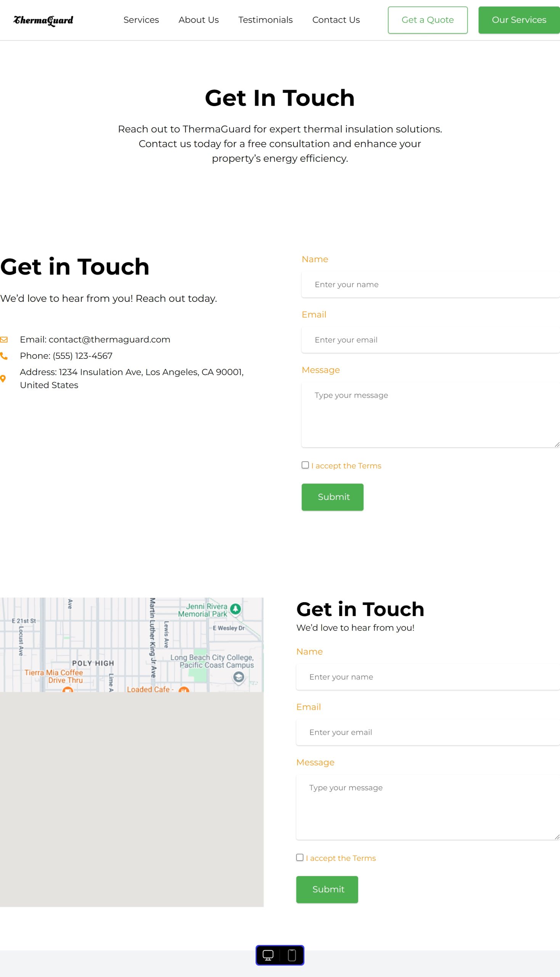Click the Our Services button
Viewport: 560px width, 977px height.
pos(519,20)
